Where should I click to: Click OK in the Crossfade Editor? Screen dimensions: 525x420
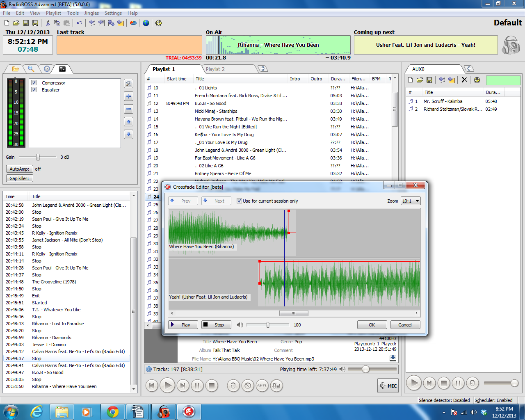372,325
